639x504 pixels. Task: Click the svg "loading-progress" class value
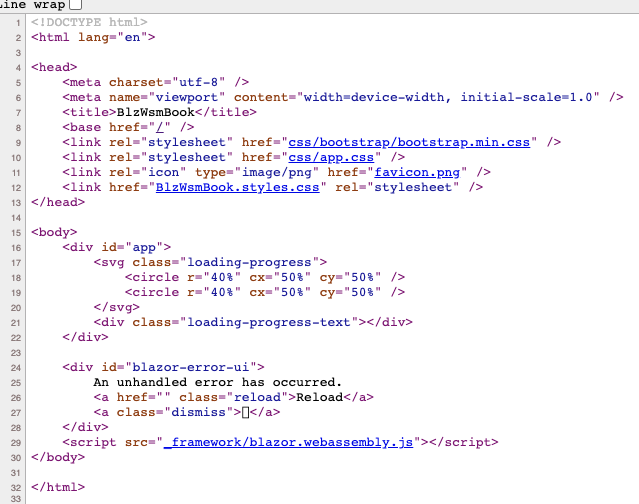point(249,262)
